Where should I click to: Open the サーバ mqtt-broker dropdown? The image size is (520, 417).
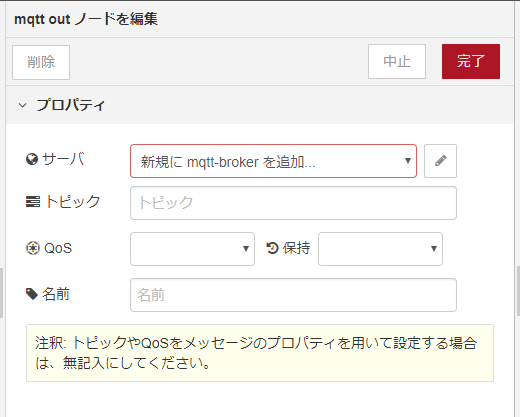pos(273,161)
